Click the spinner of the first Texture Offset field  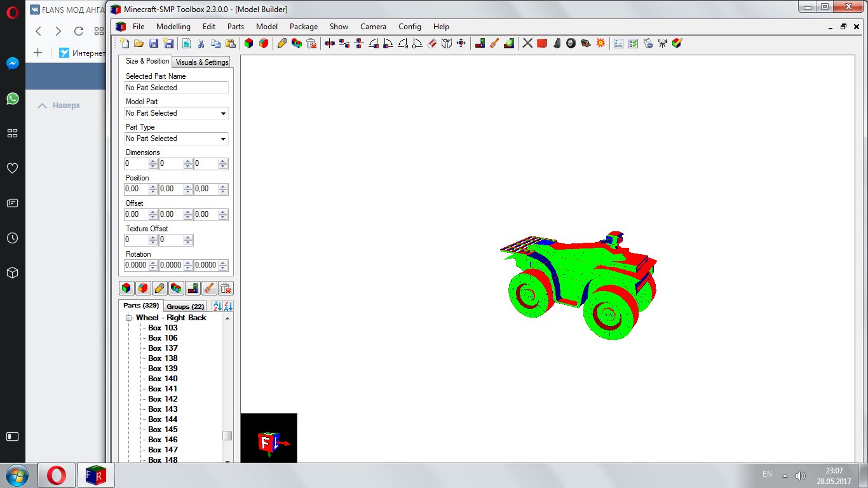(x=153, y=240)
